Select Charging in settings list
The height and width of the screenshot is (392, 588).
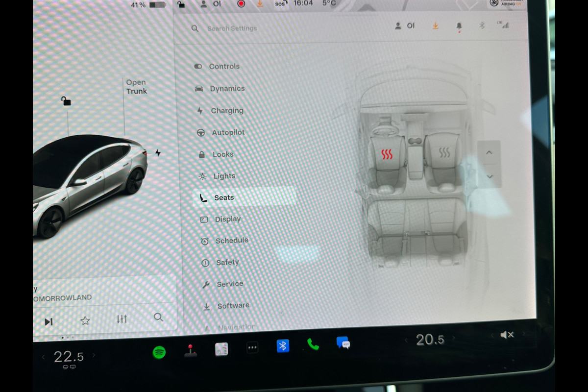point(226,111)
